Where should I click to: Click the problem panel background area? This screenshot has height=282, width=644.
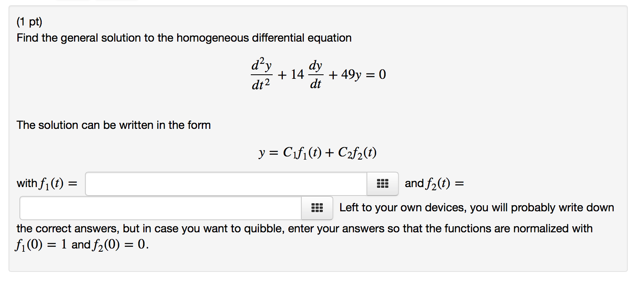526,101
